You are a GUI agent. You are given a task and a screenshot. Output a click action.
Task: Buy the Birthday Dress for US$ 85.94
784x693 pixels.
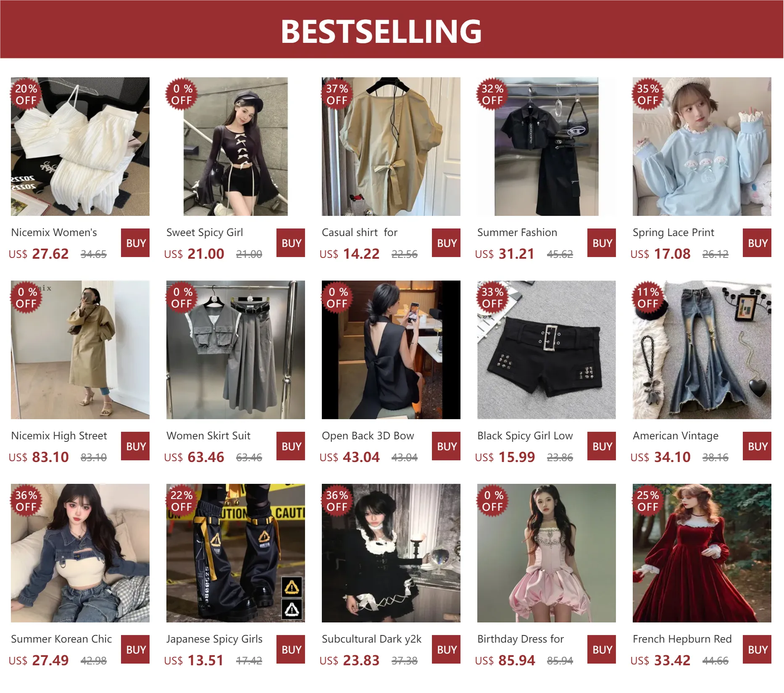tap(602, 649)
